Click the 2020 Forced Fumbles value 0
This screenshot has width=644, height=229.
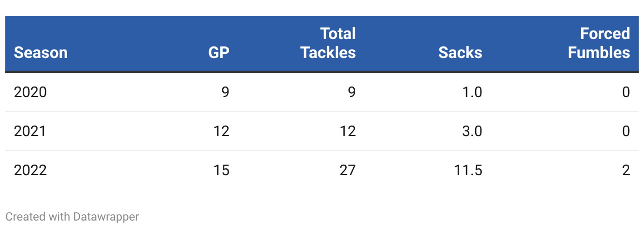click(x=626, y=92)
